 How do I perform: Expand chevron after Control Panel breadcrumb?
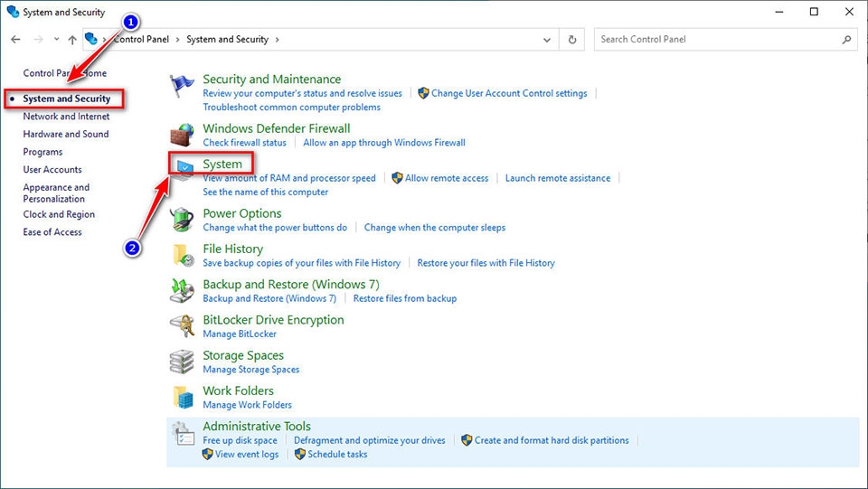tap(178, 40)
